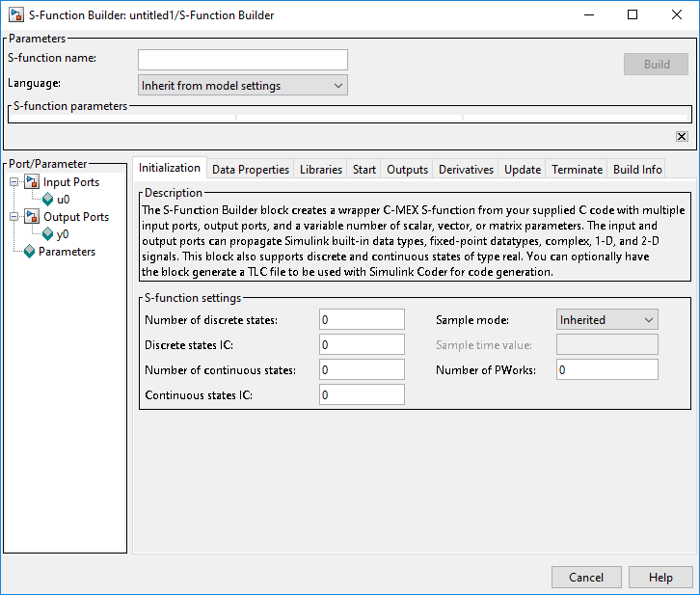Open the Sample mode dropdown
700x595 pixels.
pyautogui.click(x=607, y=319)
